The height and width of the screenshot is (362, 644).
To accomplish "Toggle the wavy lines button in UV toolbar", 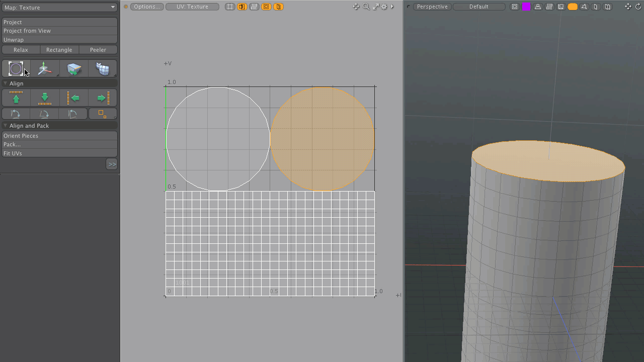I will pos(254,7).
